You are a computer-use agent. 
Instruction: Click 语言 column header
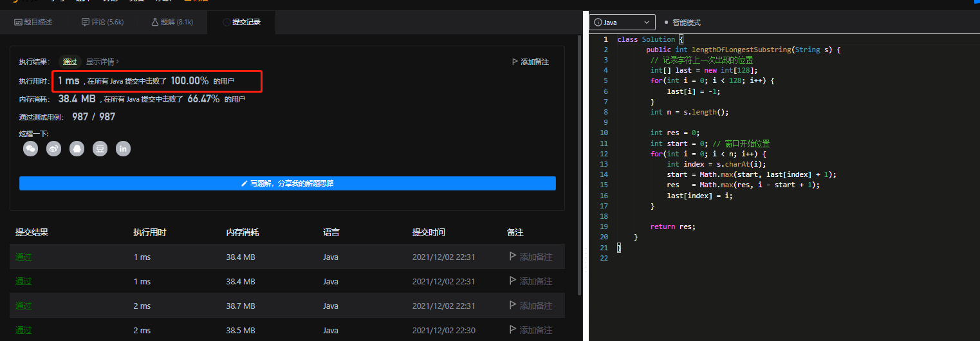(x=331, y=232)
